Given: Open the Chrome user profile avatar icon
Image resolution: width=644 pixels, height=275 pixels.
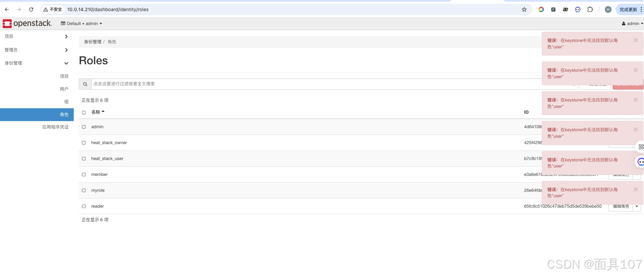Looking at the screenshot, I should click(608, 9).
